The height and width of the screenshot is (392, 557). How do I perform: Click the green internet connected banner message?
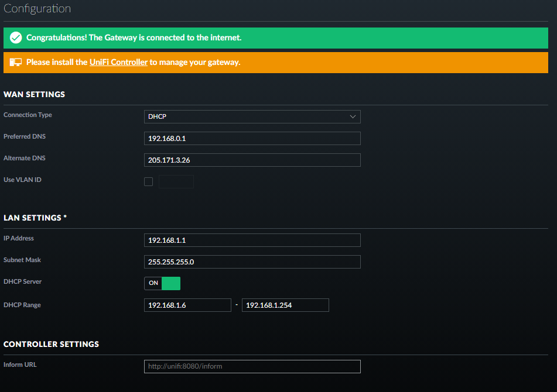(134, 38)
